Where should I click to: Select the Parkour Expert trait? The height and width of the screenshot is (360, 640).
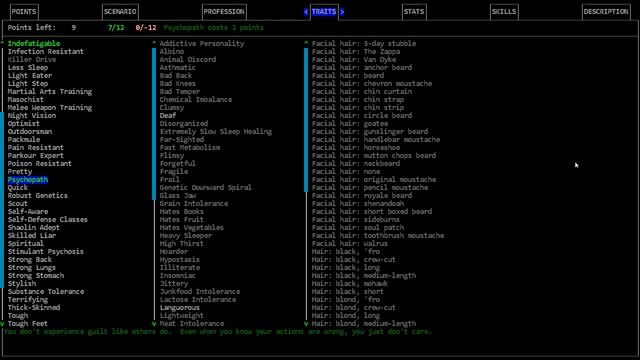(x=36, y=156)
